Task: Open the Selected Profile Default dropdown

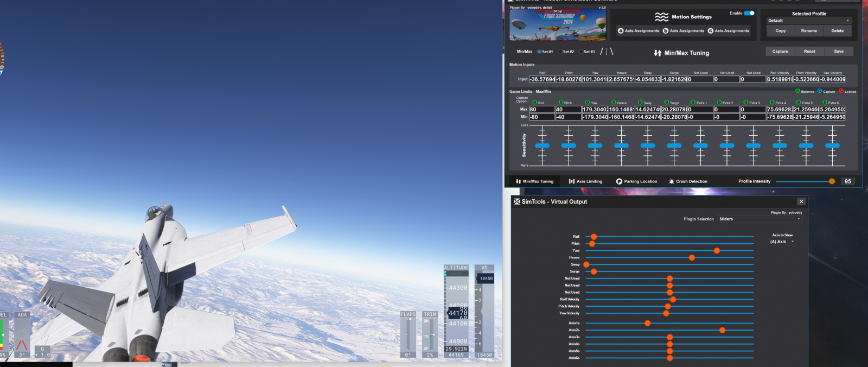Action: click(809, 21)
